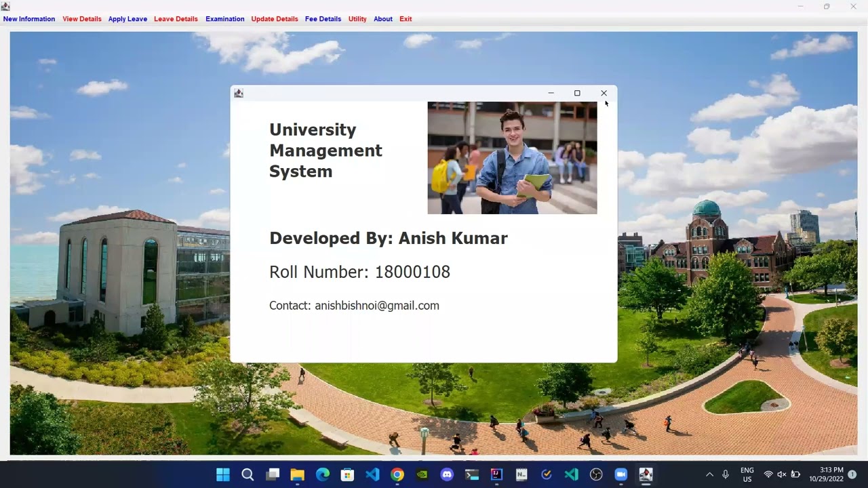This screenshot has width=868, height=488.
Task: Click the 'University Management System' heading
Action: coord(325,150)
